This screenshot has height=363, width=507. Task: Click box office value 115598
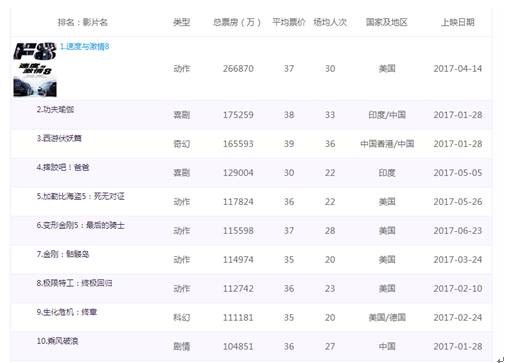click(x=238, y=231)
